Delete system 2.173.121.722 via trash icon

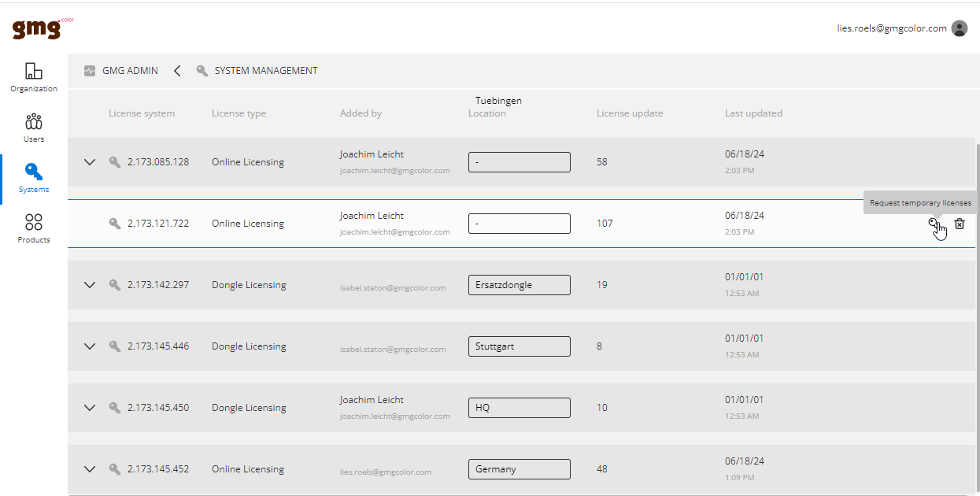point(960,224)
